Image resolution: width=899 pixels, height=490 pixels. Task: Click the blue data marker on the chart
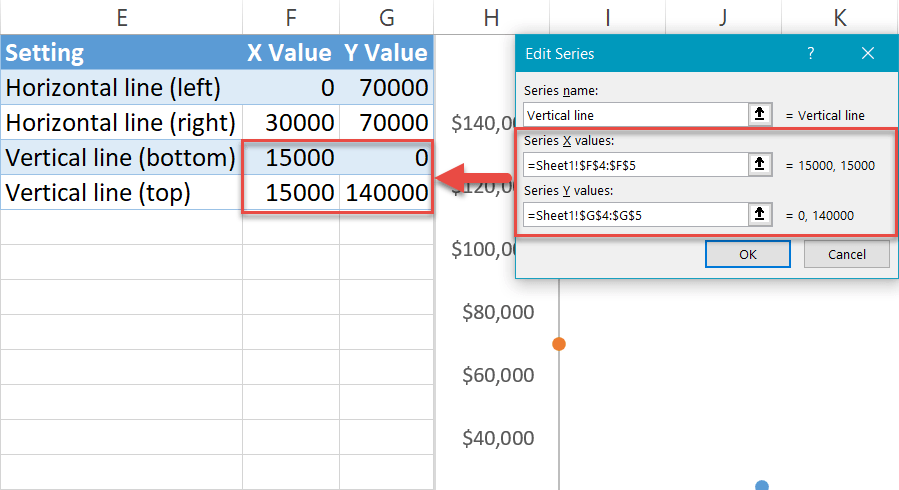[762, 485]
